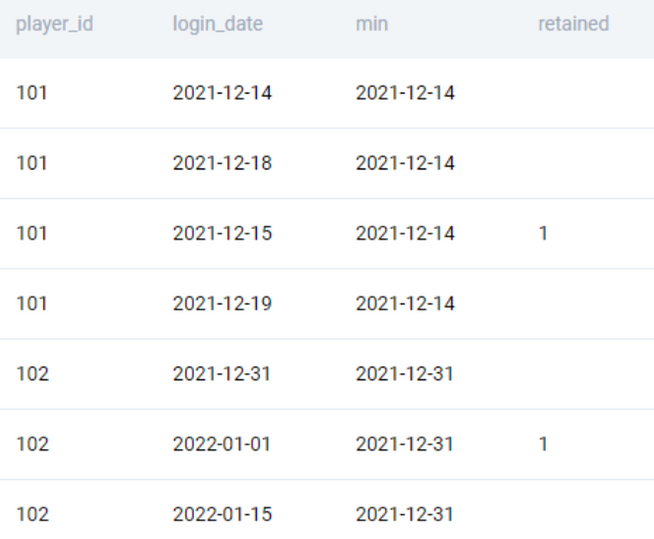Click player_id 102 in last row

pyautogui.click(x=33, y=514)
